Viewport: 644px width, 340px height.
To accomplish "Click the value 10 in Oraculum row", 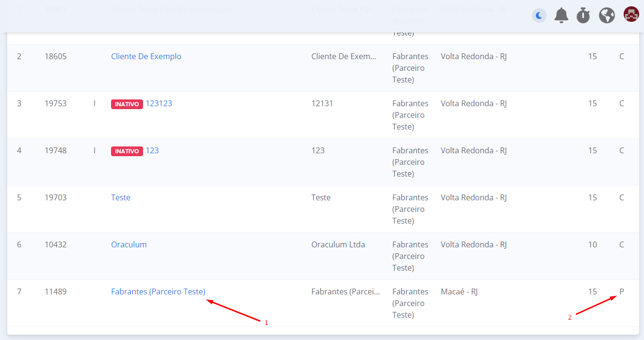I will 592,244.
